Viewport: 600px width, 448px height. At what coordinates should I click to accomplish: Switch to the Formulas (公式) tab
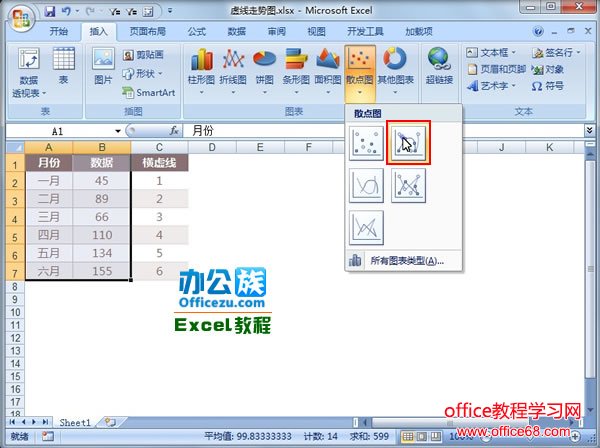point(197,31)
